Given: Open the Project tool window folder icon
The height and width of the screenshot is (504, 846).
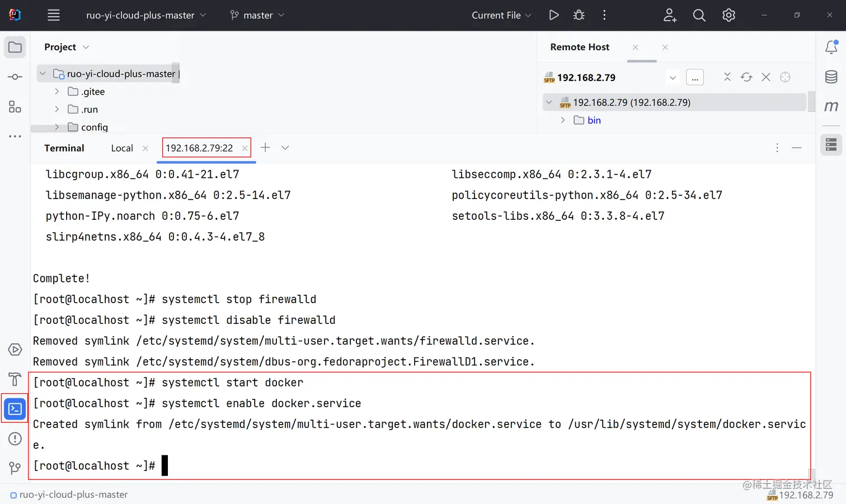Looking at the screenshot, I should point(15,48).
